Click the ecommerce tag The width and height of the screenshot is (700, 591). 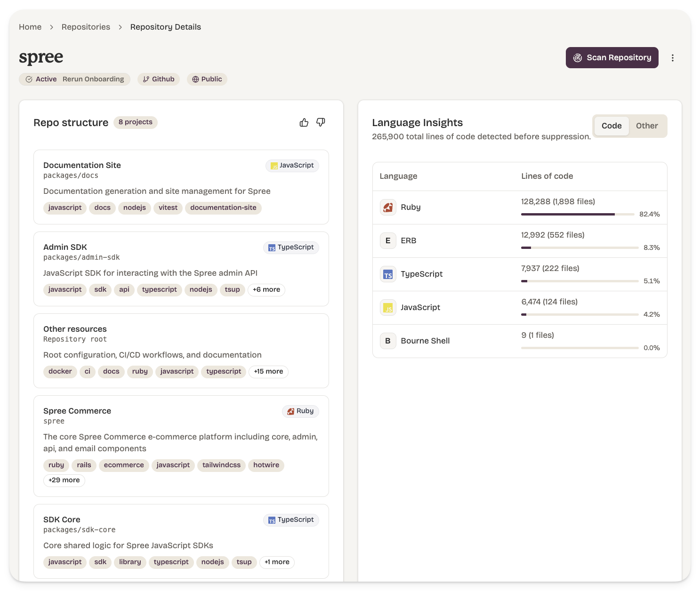point(124,465)
